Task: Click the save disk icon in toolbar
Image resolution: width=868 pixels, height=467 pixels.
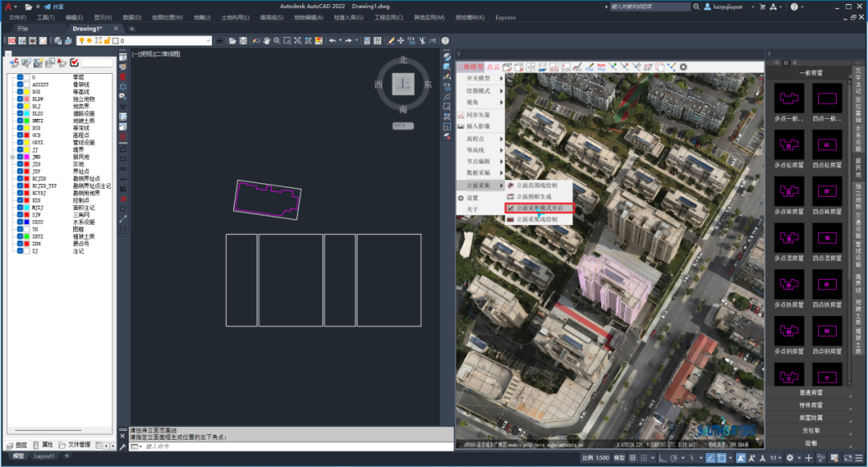Action: (243, 41)
